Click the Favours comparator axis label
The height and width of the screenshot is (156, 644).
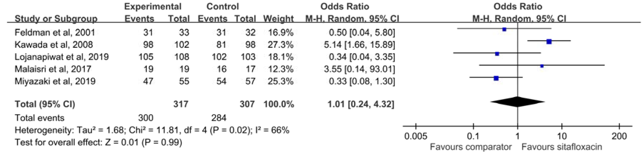click(x=471, y=147)
